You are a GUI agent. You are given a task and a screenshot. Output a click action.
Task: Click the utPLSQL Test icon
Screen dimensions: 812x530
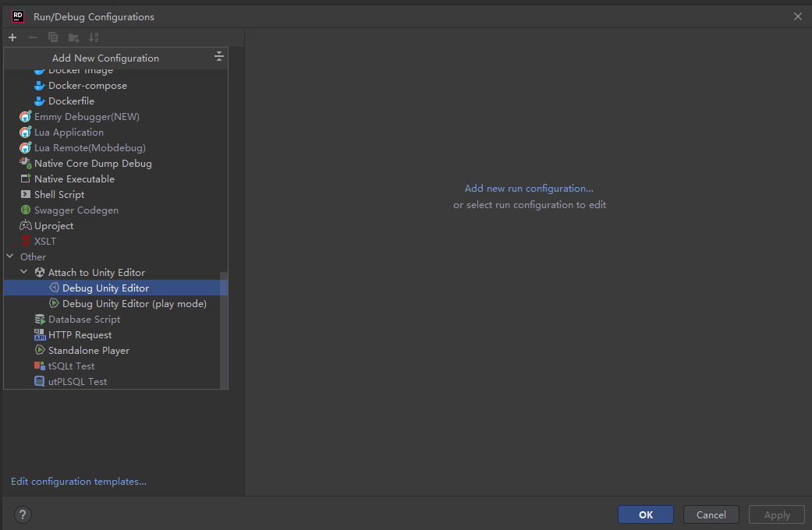tap(39, 381)
